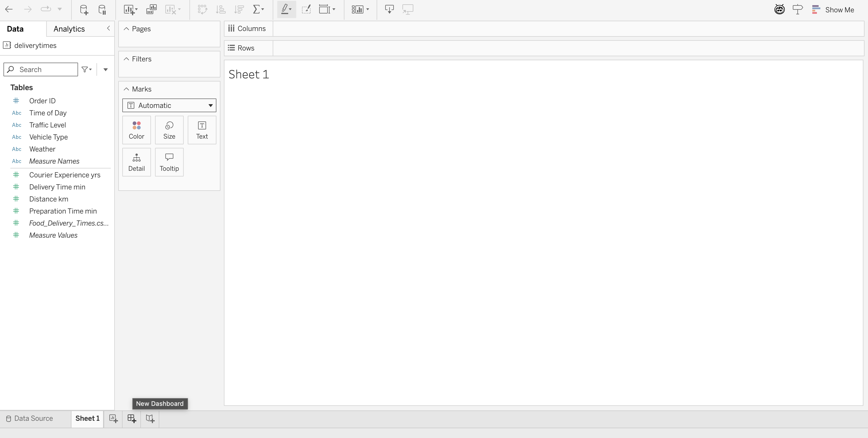Collapse the Filters shelf
The height and width of the screenshot is (438, 868).
(x=126, y=59)
